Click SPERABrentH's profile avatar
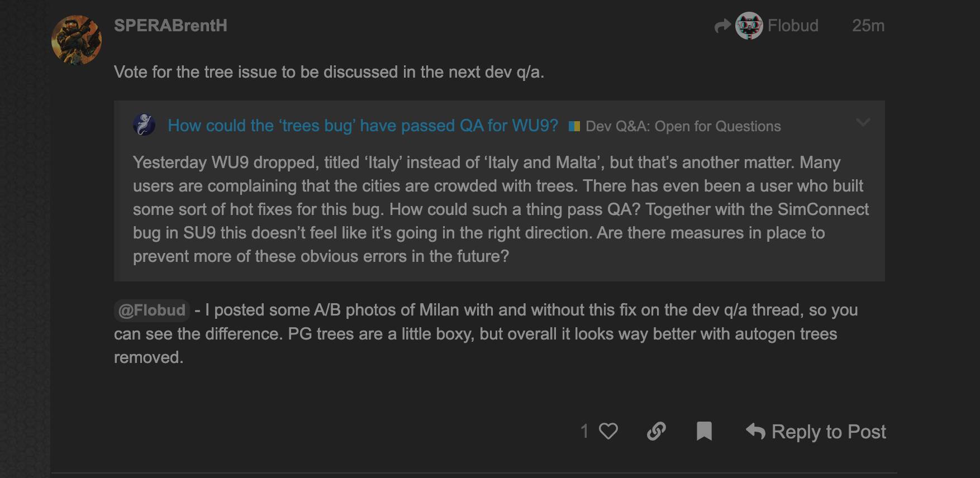980x478 pixels. (x=77, y=40)
